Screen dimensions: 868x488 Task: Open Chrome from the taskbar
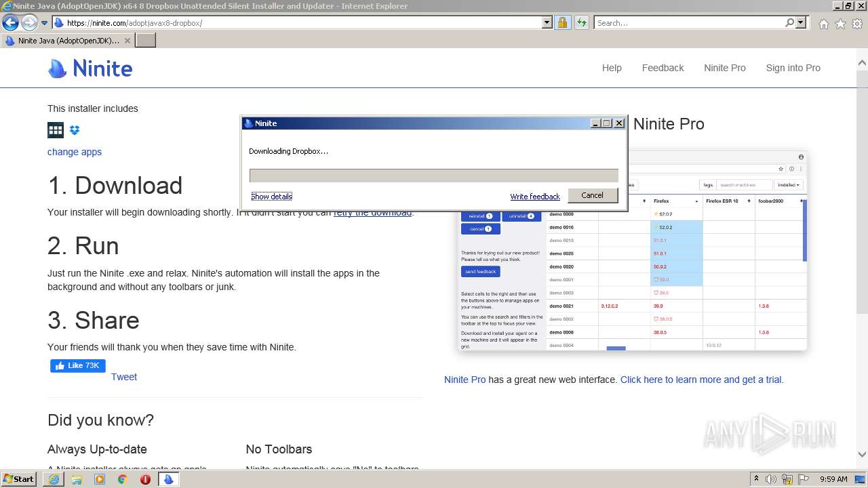[x=123, y=479]
